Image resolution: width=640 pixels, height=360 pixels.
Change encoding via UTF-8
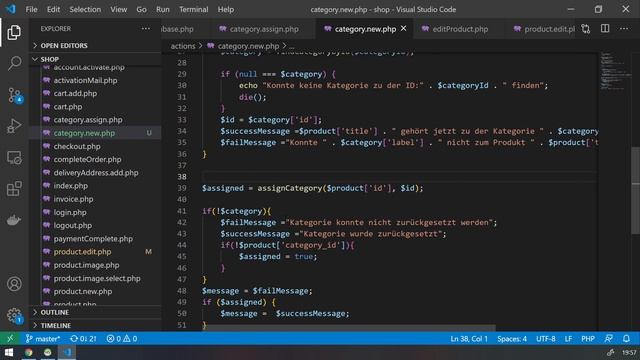(545, 339)
